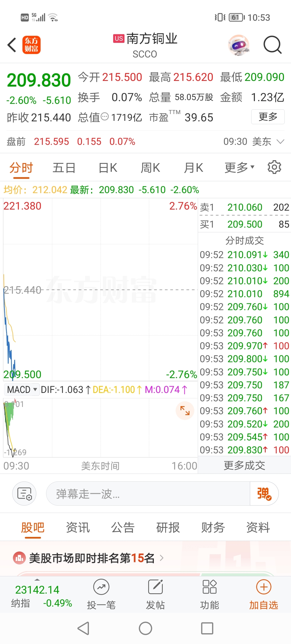Expand chart with fullscreen arrows icon

[x=185, y=410]
